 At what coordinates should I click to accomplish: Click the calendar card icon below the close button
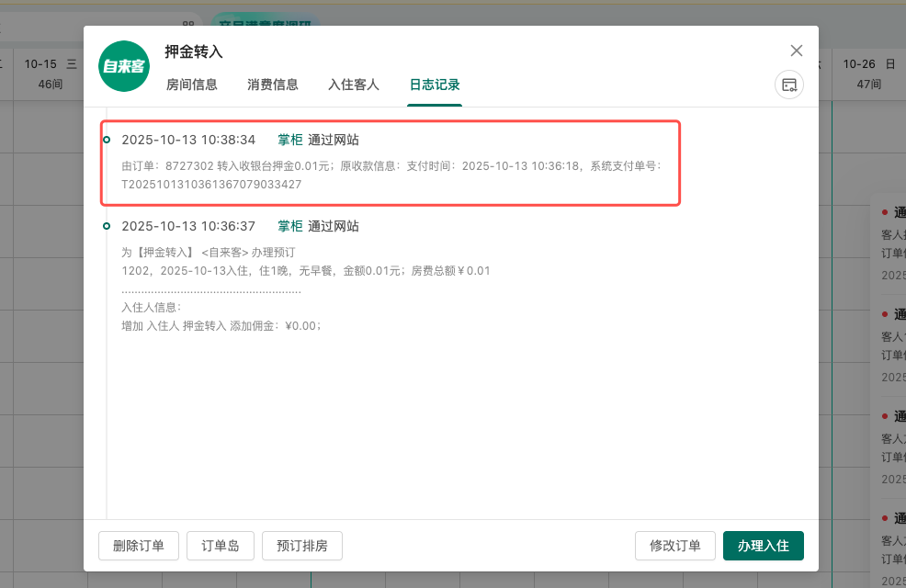click(789, 85)
